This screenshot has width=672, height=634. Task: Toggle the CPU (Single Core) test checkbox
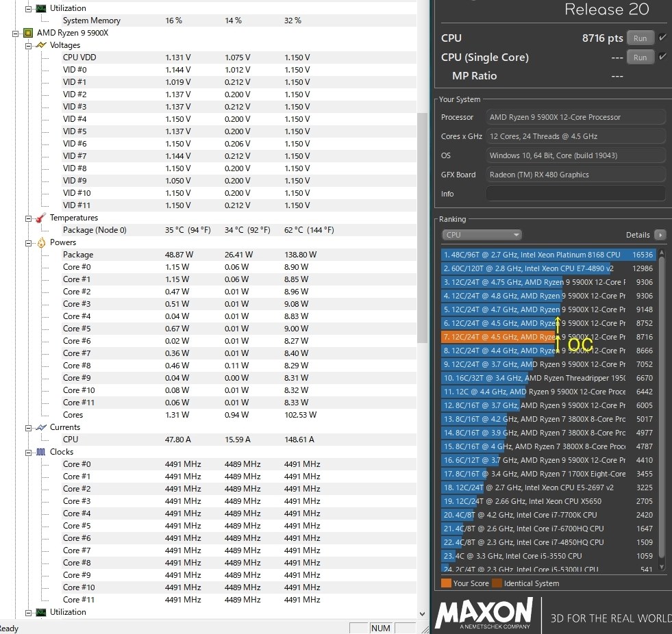(662, 57)
